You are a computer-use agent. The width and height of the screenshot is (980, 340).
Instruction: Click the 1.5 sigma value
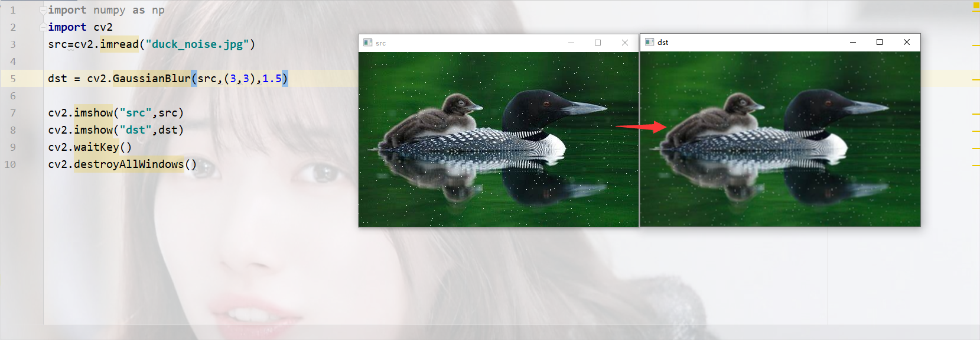(272, 79)
